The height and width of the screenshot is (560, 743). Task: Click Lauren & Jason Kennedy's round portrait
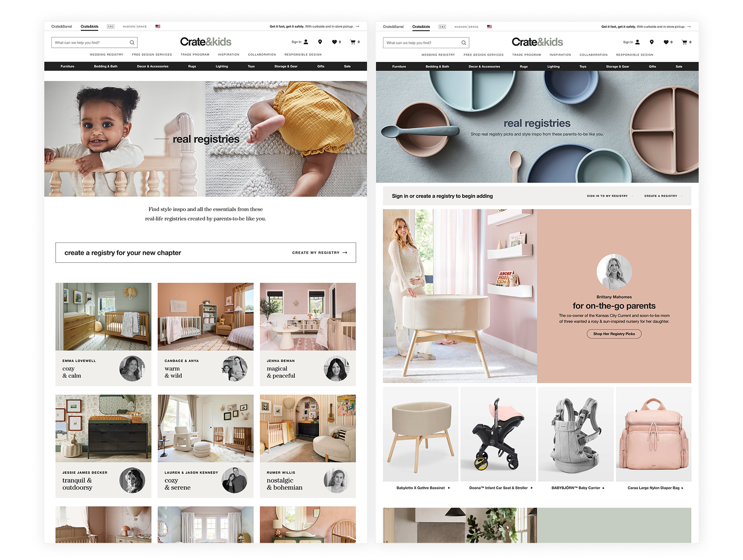pos(235,480)
